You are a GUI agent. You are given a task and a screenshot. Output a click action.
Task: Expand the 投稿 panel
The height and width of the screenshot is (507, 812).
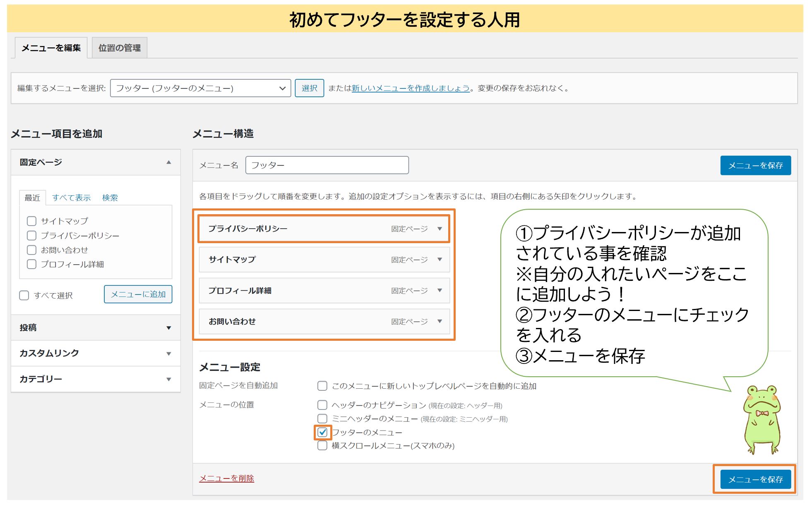(169, 328)
